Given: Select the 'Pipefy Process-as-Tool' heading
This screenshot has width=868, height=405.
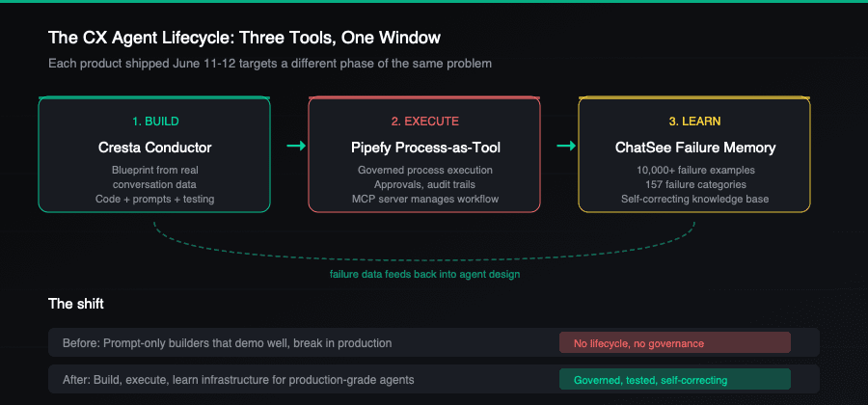Looking at the screenshot, I should tap(424, 148).
